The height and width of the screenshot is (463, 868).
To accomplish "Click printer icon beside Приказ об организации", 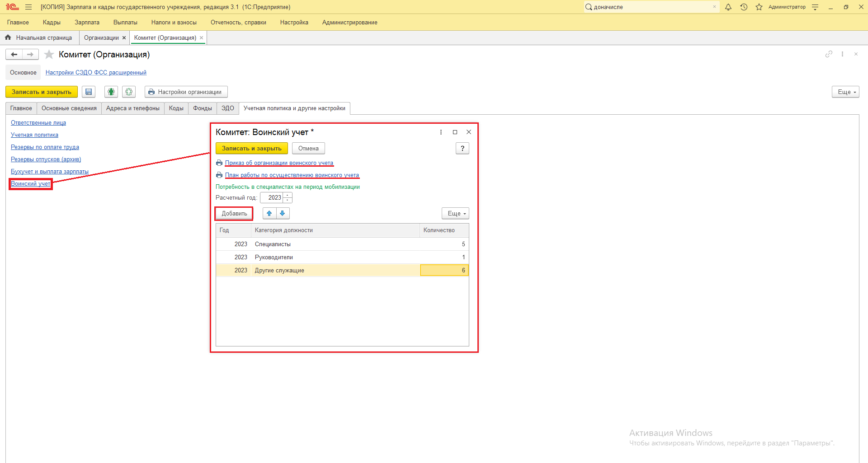I will click(x=219, y=163).
